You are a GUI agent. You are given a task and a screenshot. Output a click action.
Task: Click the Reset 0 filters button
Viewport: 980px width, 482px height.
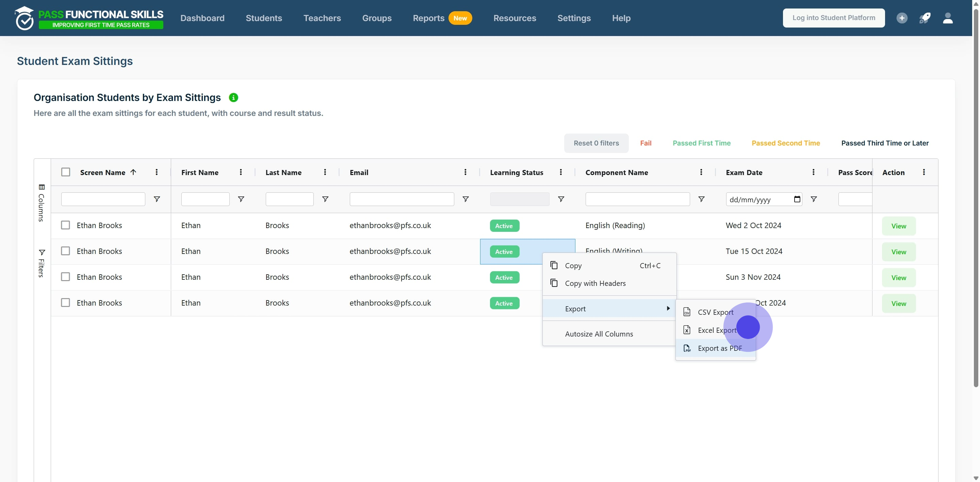point(596,143)
